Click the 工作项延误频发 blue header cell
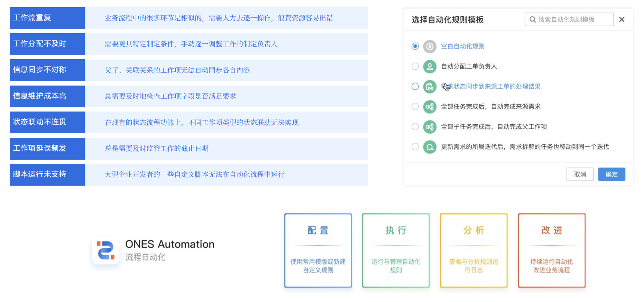 47,149
